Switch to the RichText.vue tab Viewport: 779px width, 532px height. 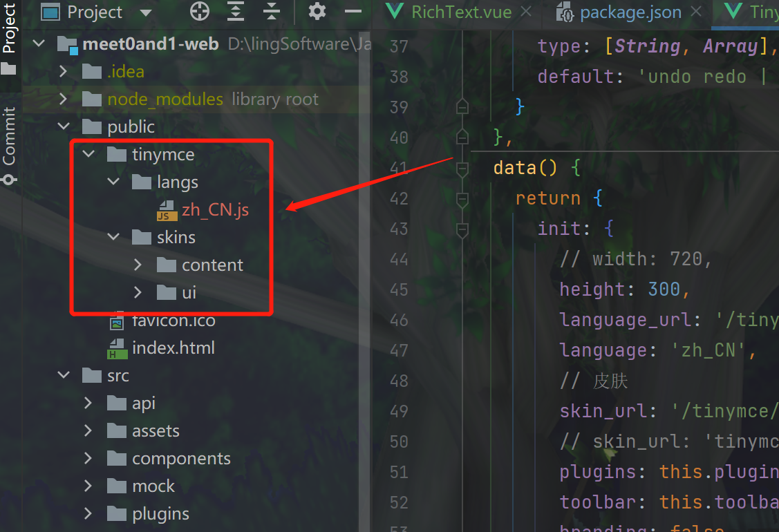tap(460, 12)
